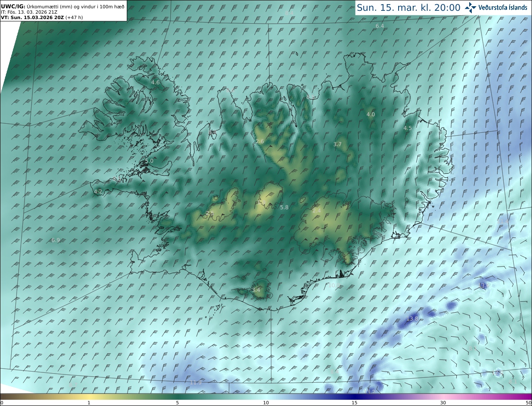The height and width of the screenshot is (406, 532).
Task: Select the 'Sun. 15. mar. kl. 20:00' timestamp
Action: (409, 7)
